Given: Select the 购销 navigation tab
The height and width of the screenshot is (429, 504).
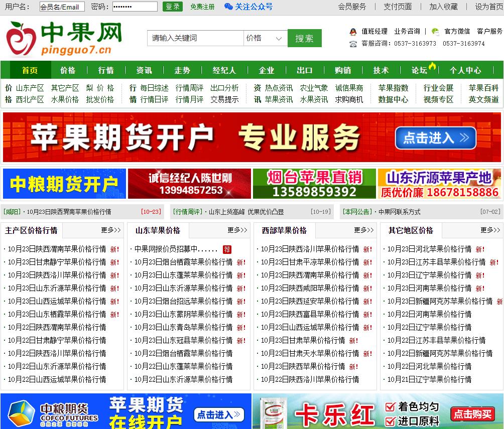Looking at the screenshot, I should (343, 70).
